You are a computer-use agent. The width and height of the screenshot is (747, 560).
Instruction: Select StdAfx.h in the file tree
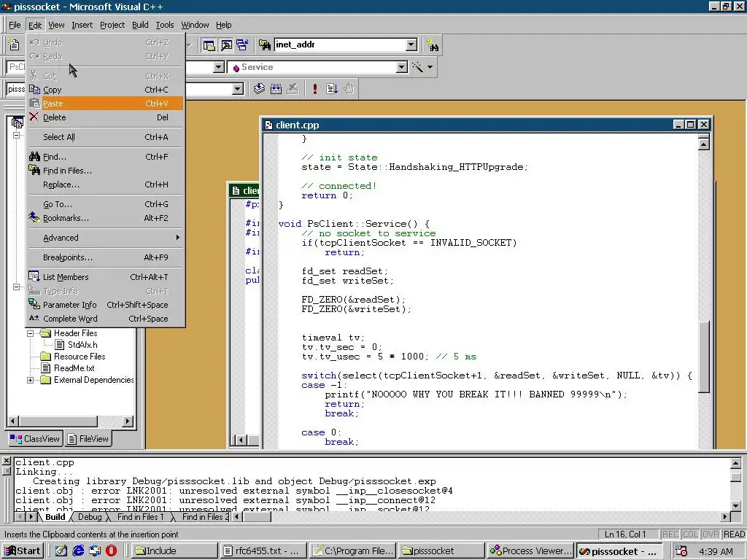click(x=82, y=345)
